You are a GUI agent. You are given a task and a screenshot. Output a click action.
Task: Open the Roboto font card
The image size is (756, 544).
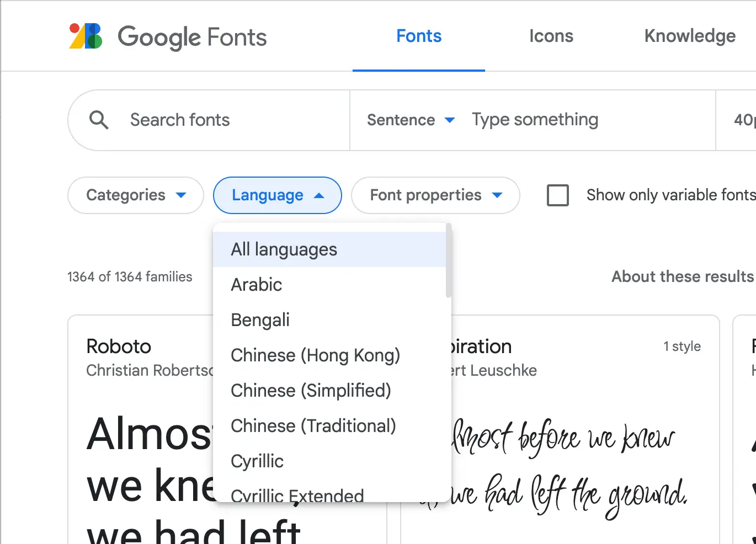[119, 346]
